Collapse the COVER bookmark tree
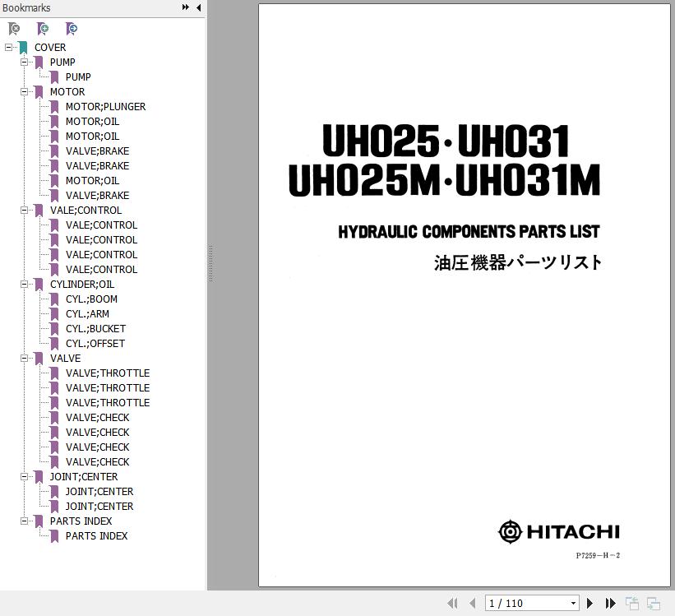This screenshot has width=675, height=616. [x=8, y=48]
